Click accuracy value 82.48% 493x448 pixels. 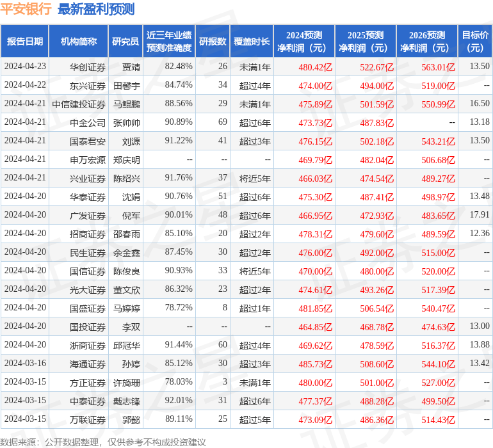pyautogui.click(x=179, y=67)
